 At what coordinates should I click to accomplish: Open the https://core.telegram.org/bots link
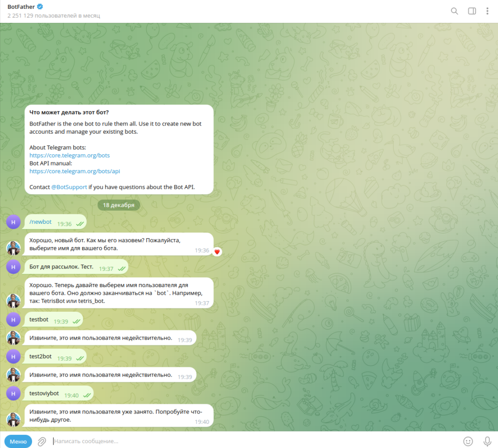pos(70,155)
